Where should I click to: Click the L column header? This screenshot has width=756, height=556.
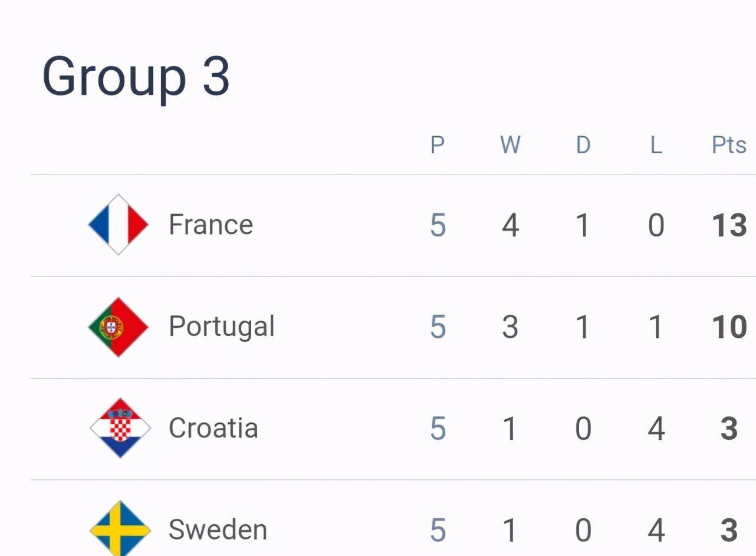coord(656,145)
